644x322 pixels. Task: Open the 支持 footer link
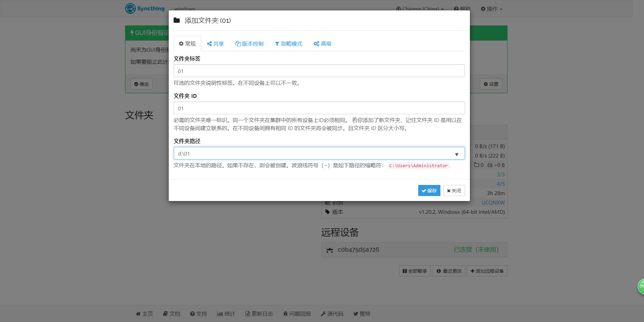[199, 314]
